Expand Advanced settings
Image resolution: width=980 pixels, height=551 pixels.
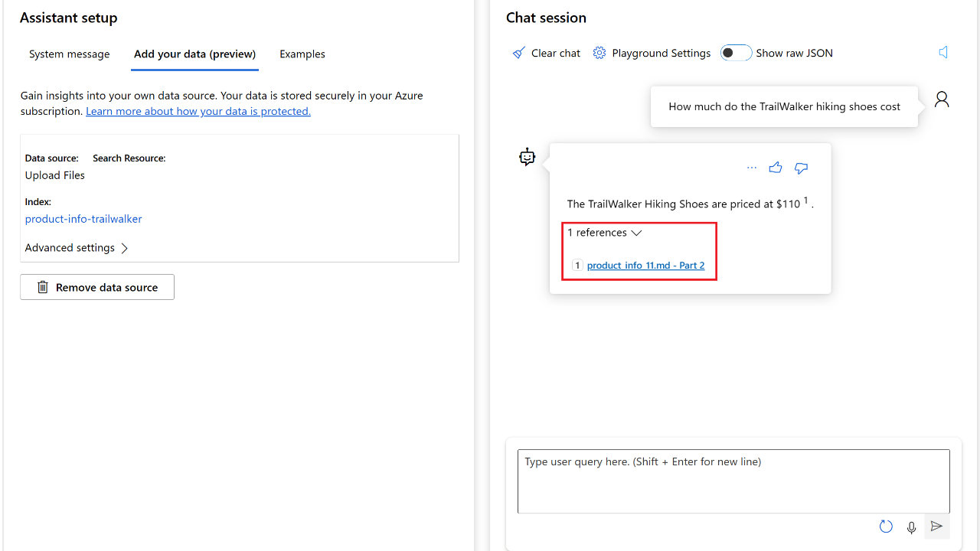[x=77, y=248]
